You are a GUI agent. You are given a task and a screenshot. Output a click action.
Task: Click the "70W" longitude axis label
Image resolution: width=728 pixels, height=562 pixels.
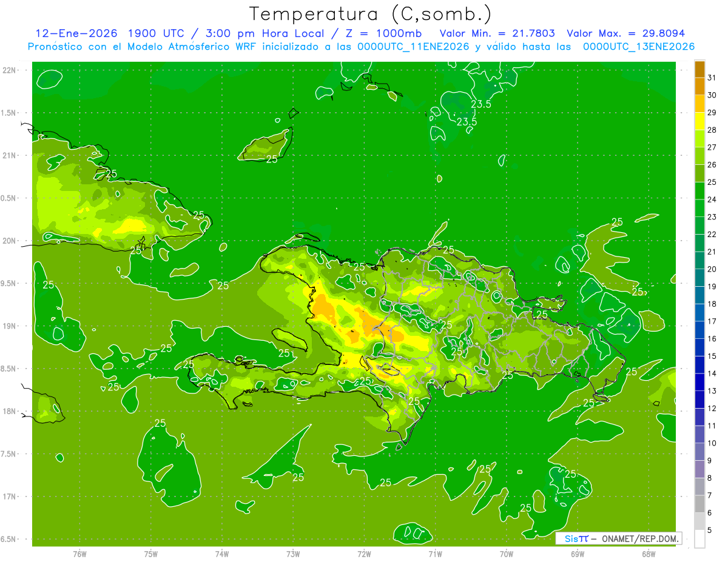tap(507, 554)
